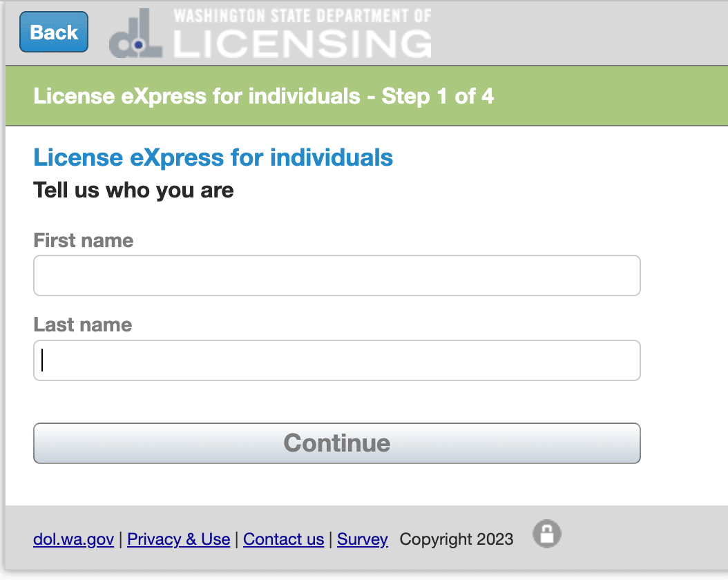Focus the Last name input field
The height and width of the screenshot is (580, 728).
(x=336, y=360)
